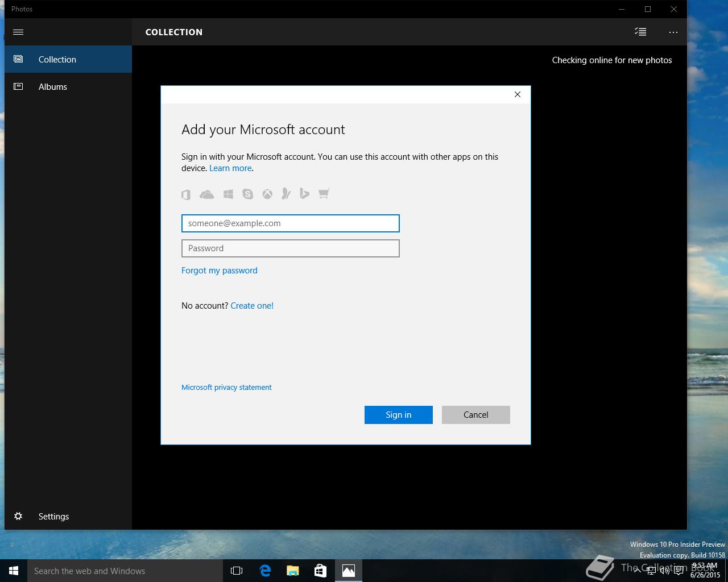Click the Forgot my password link
The width and height of the screenshot is (728, 582).
tap(220, 271)
